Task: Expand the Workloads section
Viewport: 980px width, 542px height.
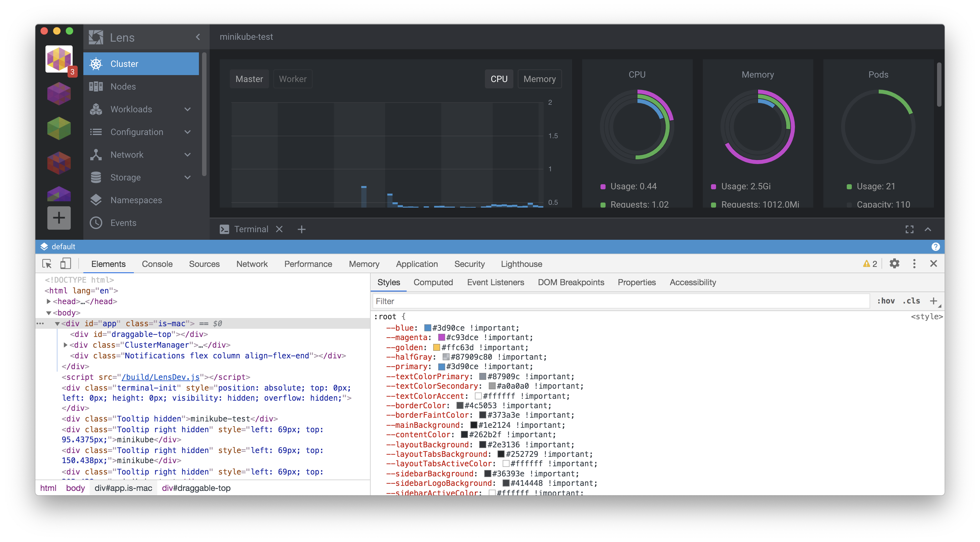Action: coord(188,109)
